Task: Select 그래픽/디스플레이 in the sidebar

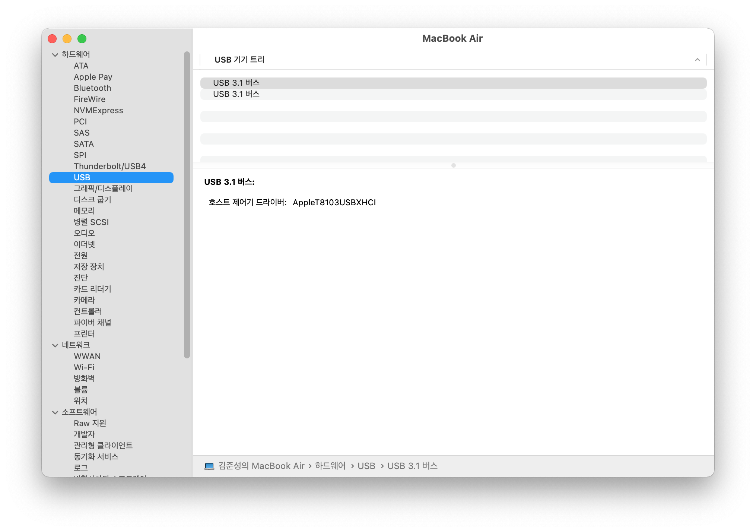Action: tap(103, 189)
